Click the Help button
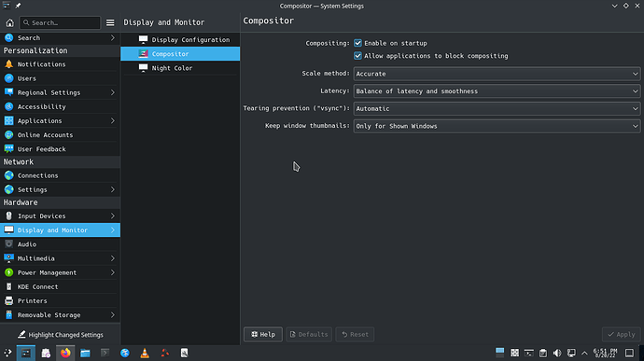The width and height of the screenshot is (644, 361). pyautogui.click(x=263, y=334)
